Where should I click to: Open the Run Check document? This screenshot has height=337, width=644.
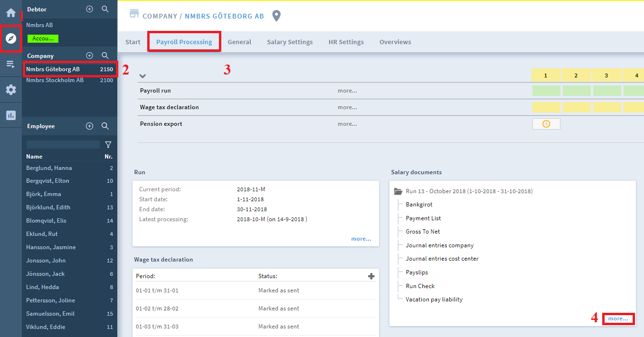(x=420, y=286)
